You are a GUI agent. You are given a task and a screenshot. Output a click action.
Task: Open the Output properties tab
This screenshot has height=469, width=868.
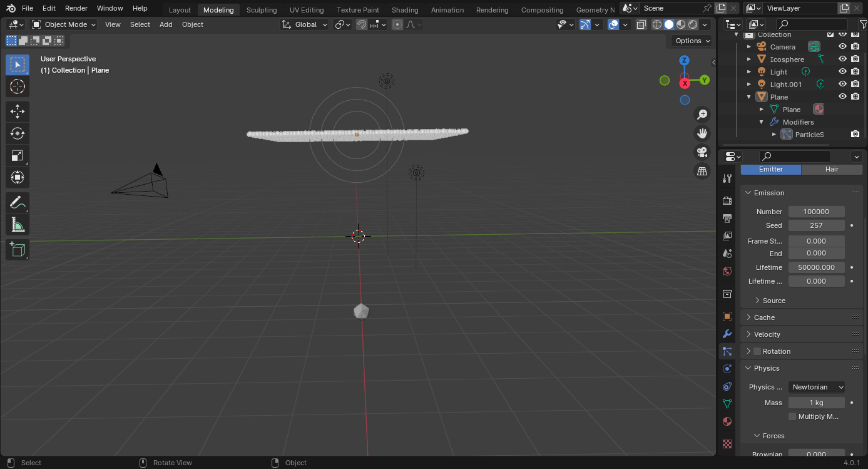tap(727, 219)
